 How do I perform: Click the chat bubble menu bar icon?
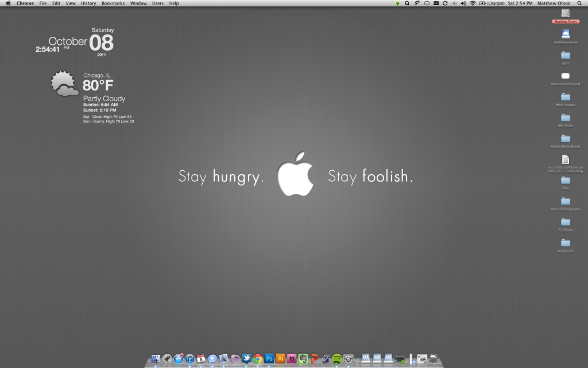point(427,3)
